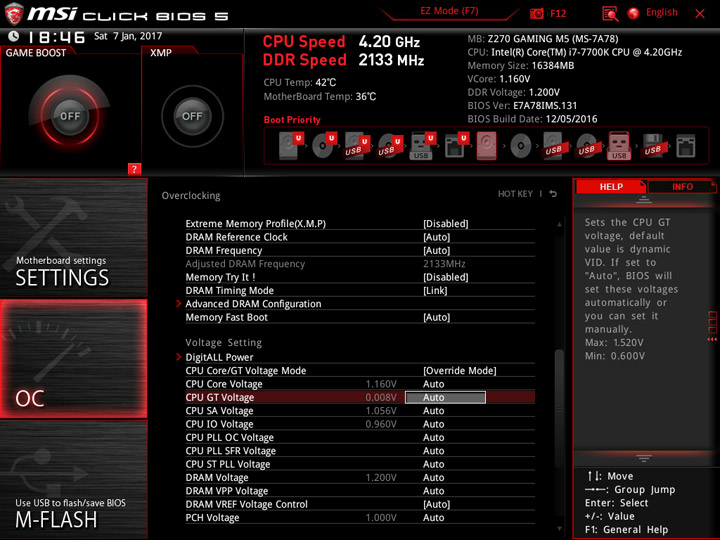Click the F12 screenshot camera icon
This screenshot has width=720, height=540.
click(536, 14)
